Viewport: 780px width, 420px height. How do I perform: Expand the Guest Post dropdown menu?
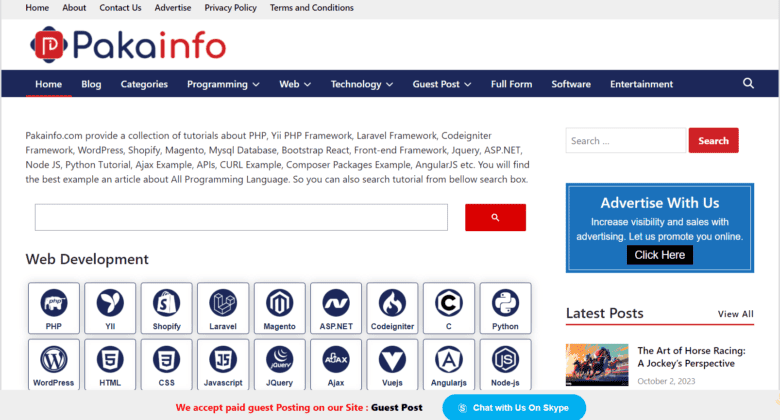click(x=442, y=84)
